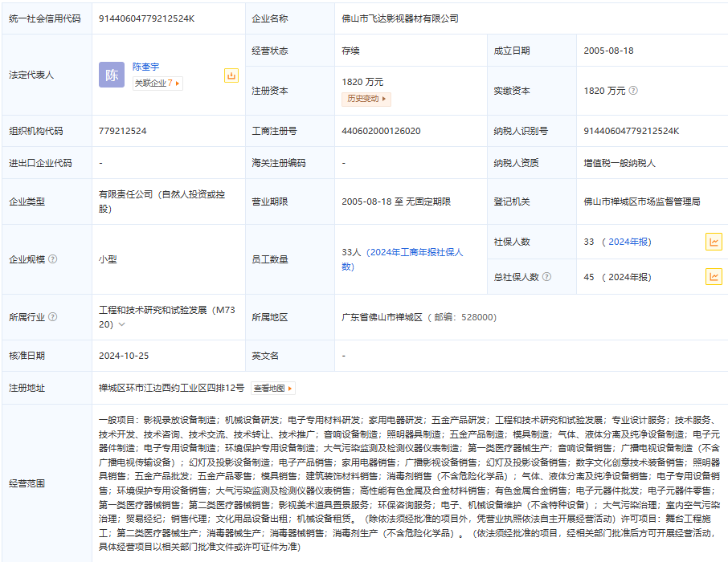Click the 小型 enterprise scale value
The width and height of the screenshot is (728, 562).
click(x=108, y=259)
